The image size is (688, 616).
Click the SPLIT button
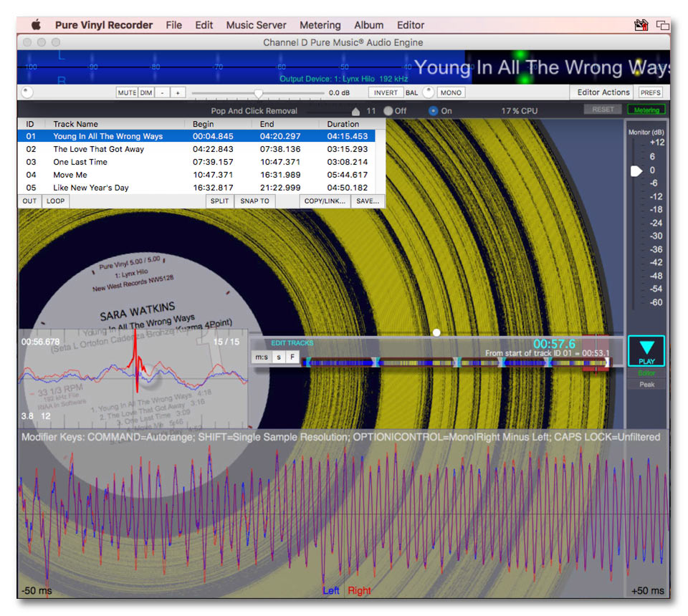[x=219, y=201]
